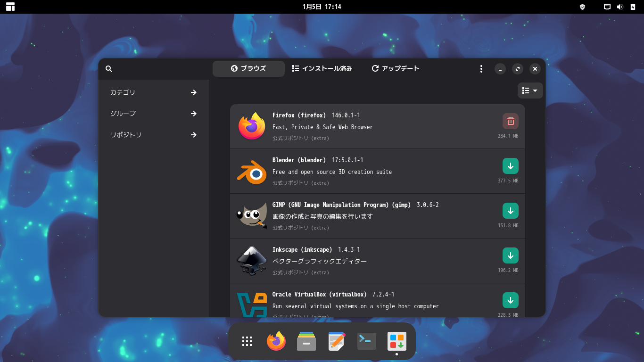Maximize the software manager window

tap(518, 69)
